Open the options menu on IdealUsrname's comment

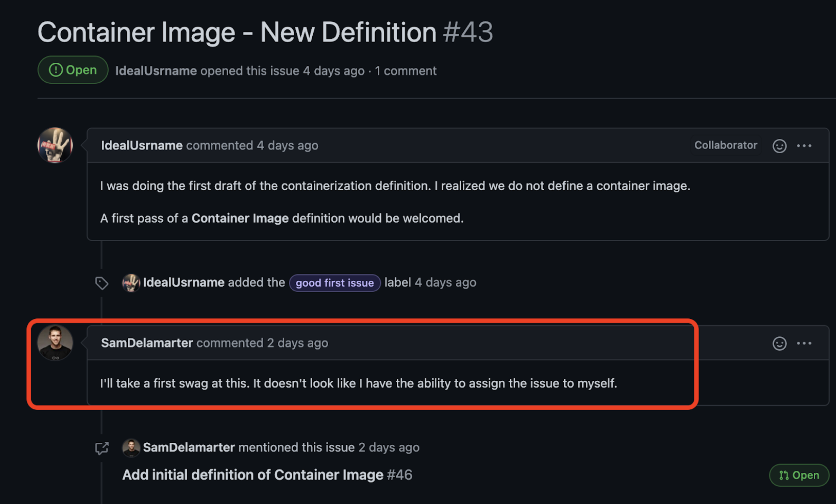(x=804, y=146)
